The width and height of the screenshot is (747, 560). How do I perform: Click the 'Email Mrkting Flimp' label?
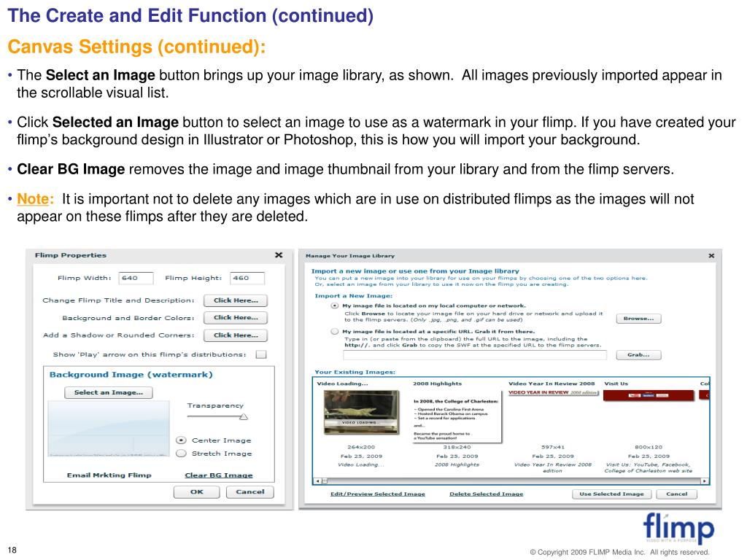coord(109,475)
